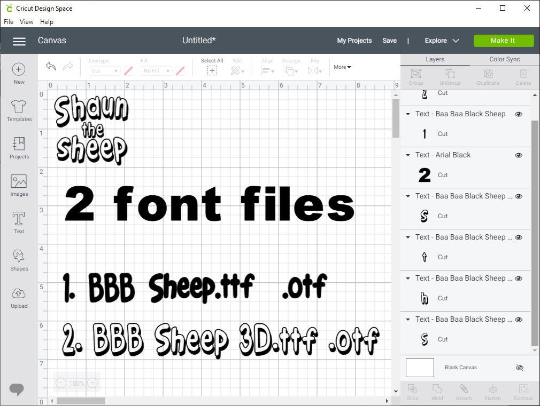This screenshot has height=406, width=540.
Task: Switch to the Color Sync tab
Action: [x=505, y=60]
